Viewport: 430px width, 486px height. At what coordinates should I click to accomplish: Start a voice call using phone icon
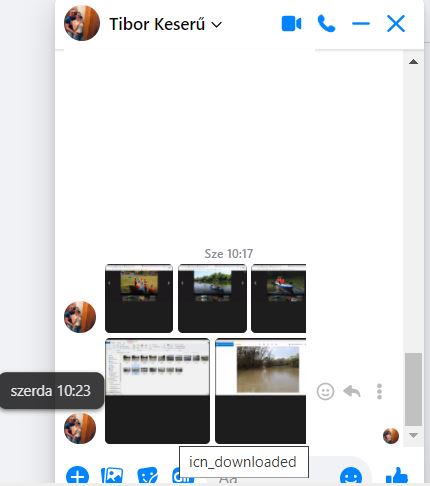(326, 24)
